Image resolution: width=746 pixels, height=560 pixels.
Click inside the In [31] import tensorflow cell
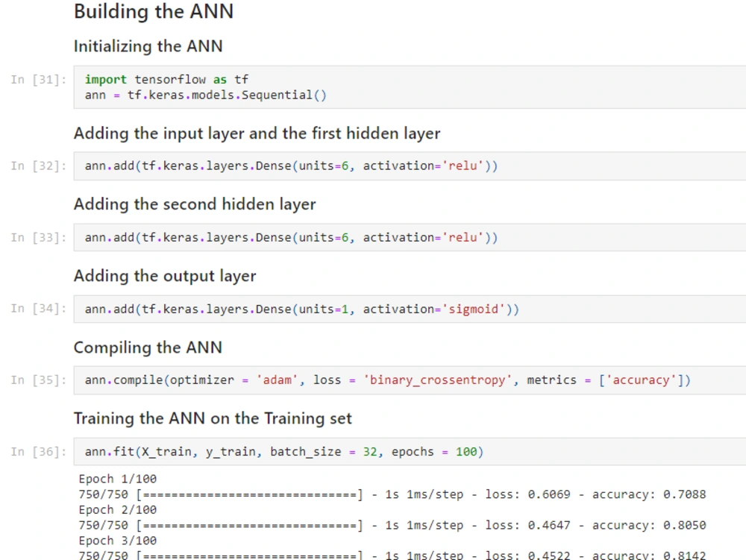point(410,87)
